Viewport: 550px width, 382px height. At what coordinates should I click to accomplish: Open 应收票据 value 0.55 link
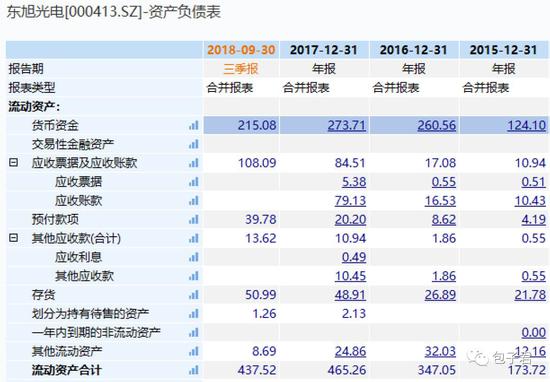[x=444, y=182]
